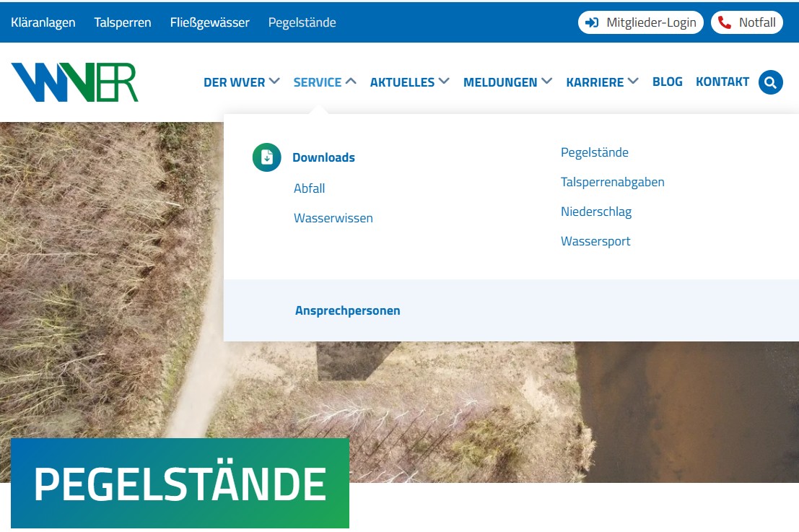The width and height of the screenshot is (799, 532).
Task: Expand the DER WVER menu
Action: (241, 82)
